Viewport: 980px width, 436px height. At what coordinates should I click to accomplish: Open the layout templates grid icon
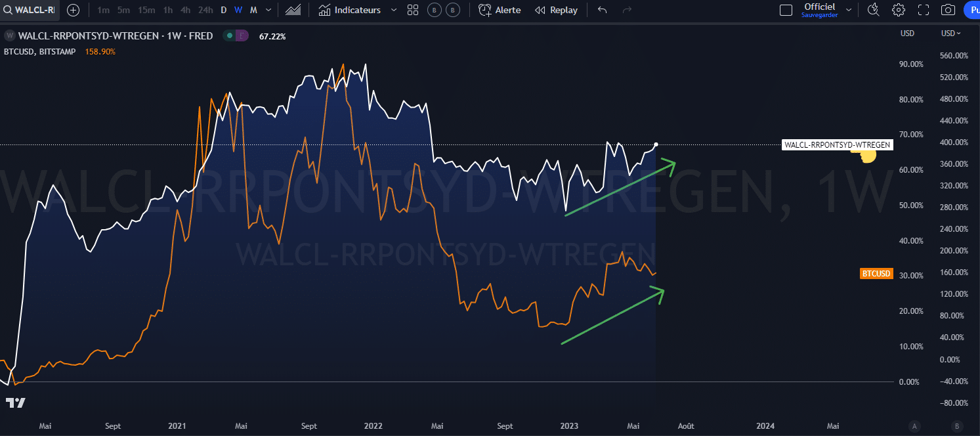tap(413, 10)
